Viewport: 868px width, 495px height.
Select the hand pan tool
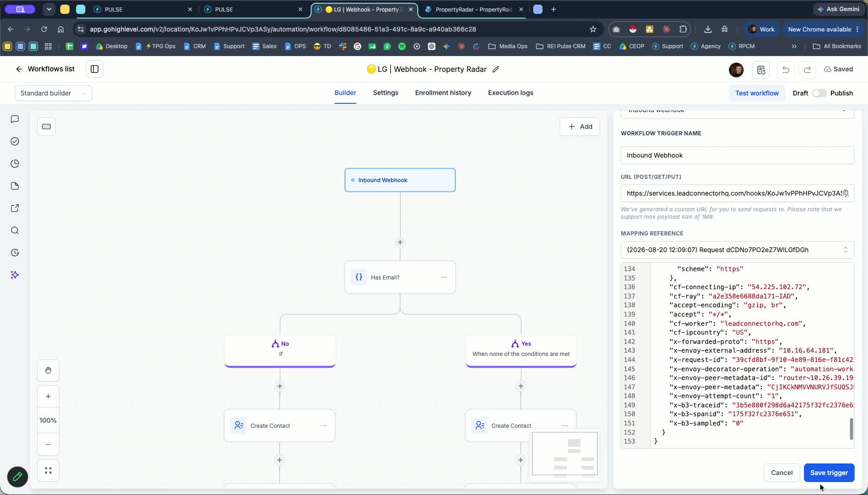(48, 370)
